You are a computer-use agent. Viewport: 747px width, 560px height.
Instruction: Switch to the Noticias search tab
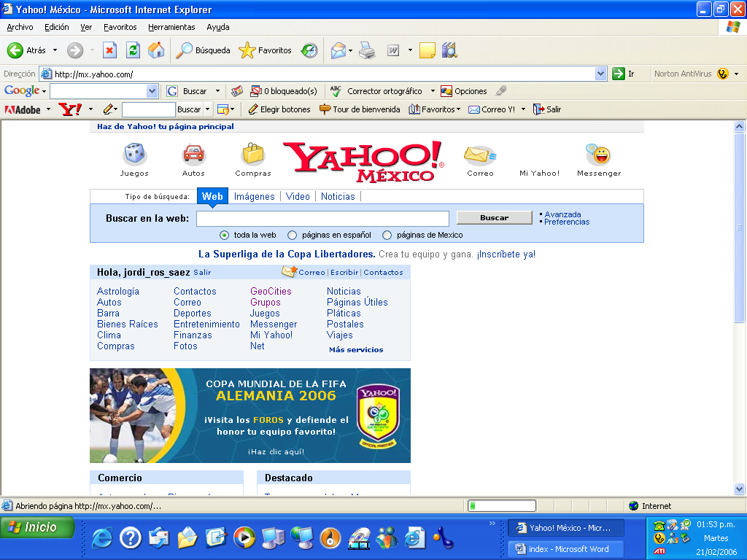pos(338,196)
